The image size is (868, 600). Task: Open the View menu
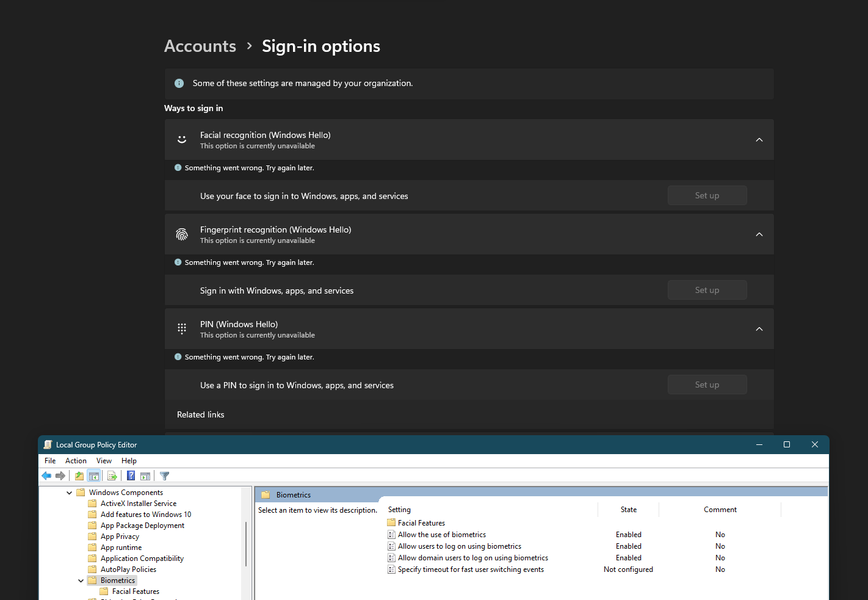click(104, 461)
